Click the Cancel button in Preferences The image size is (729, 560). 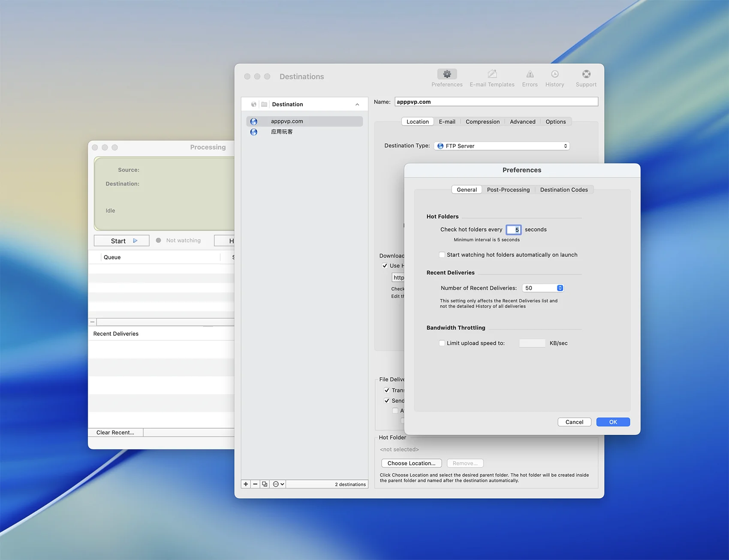[x=574, y=422]
